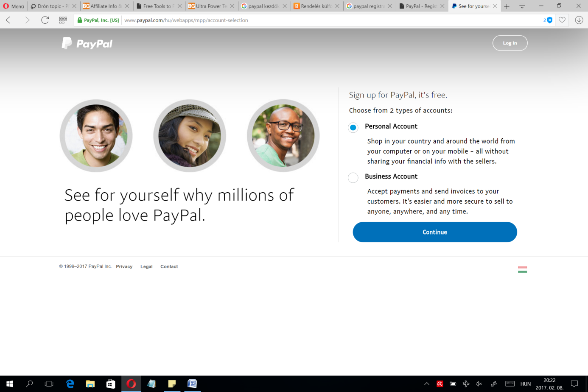This screenshot has height=392, width=588.
Task: Go back with the browser back arrow
Action: 8,20
